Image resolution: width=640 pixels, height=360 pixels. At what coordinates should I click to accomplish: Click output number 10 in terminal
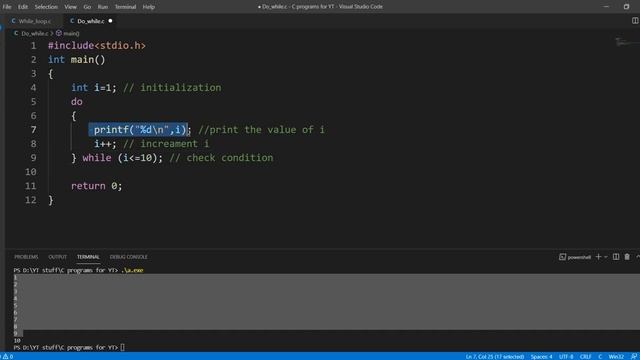pyautogui.click(x=17, y=340)
